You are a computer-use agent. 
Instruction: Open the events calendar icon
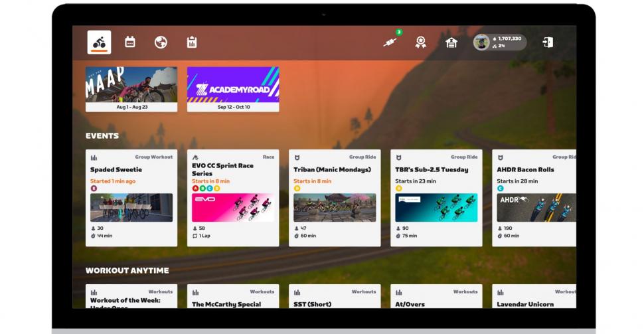129,42
